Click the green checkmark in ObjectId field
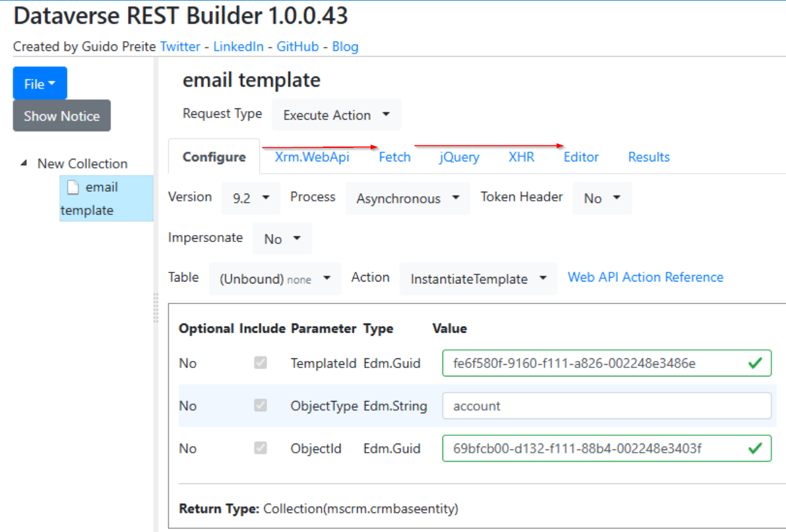Viewport: 786px width, 532px height. click(754, 449)
